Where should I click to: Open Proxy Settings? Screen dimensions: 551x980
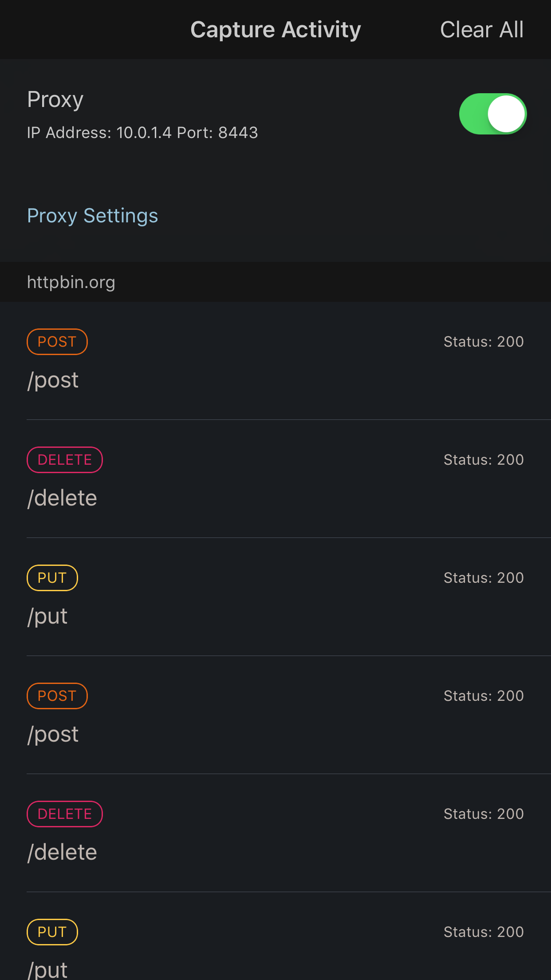click(92, 216)
